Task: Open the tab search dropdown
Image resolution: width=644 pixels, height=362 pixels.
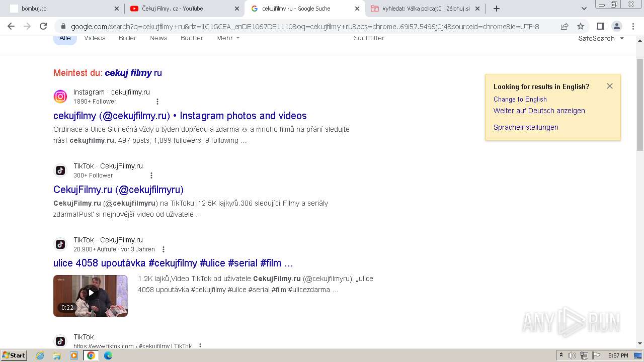Action: [584, 9]
